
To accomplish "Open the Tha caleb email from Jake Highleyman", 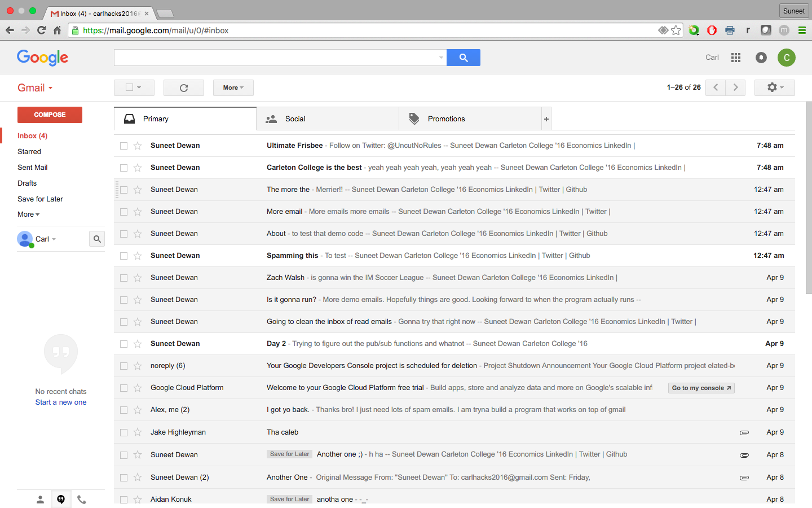I will tap(454, 432).
